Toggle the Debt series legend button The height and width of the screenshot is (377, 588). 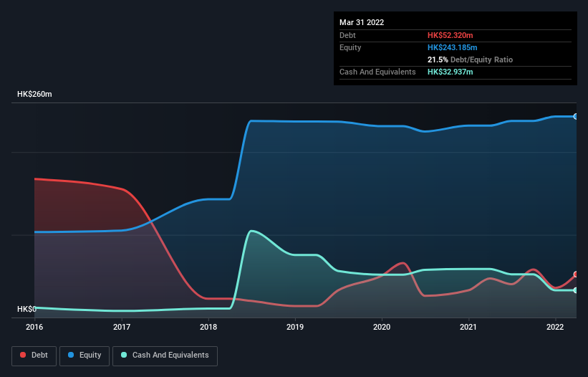point(34,355)
